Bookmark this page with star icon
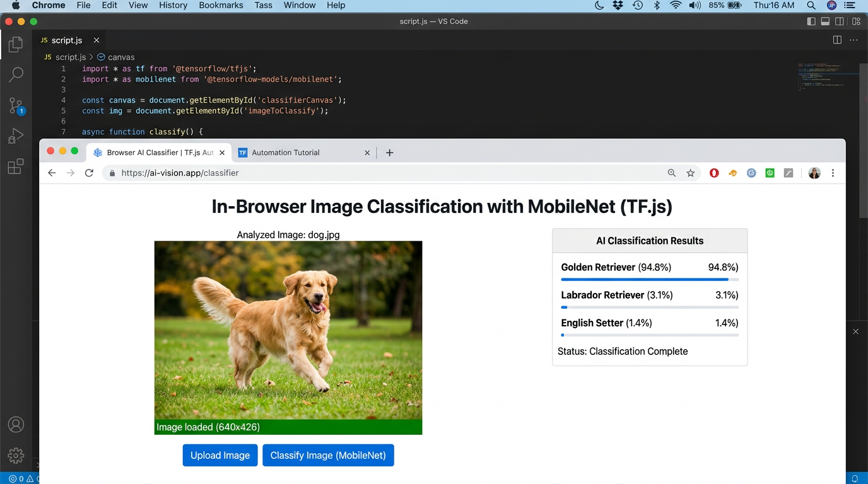Viewport: 868px width, 484px height. [x=691, y=173]
